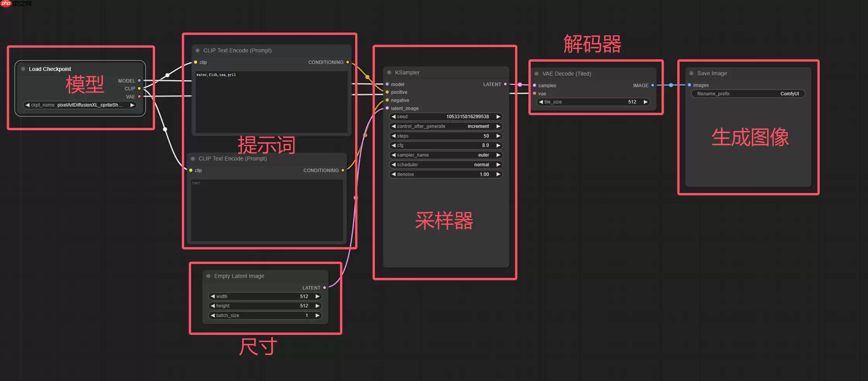This screenshot has width=868, height=381.
Task: Click the LATENT output port on KSampler
Action: pos(505,84)
